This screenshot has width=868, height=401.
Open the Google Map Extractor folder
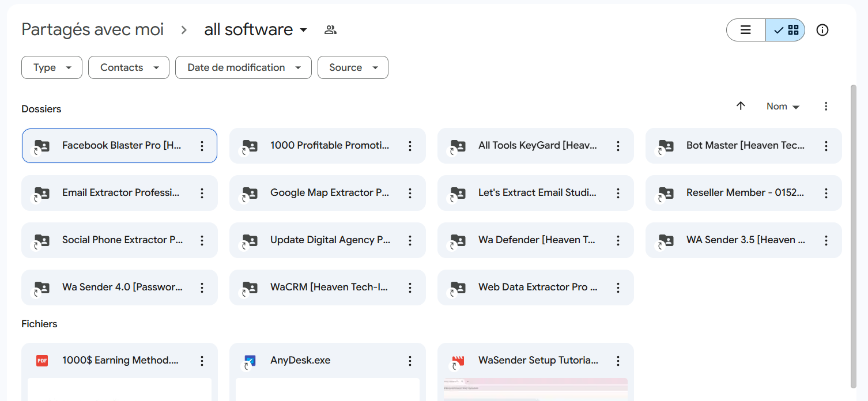(x=327, y=193)
